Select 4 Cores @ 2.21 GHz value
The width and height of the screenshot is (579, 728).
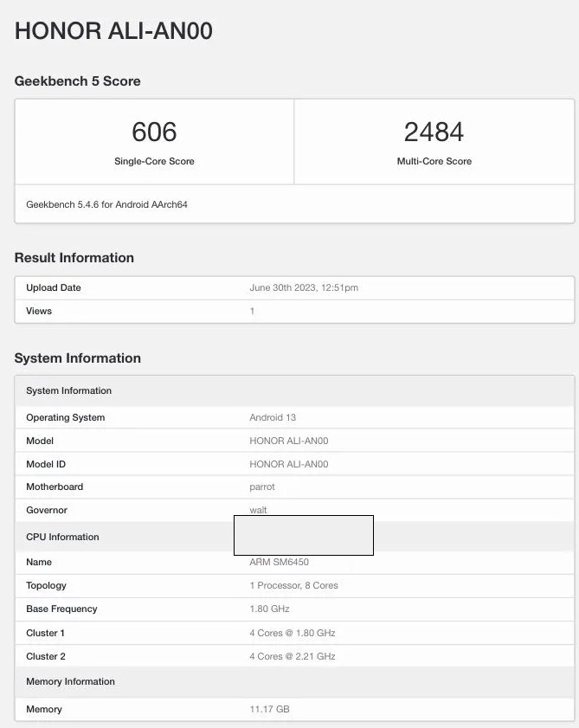[292, 656]
